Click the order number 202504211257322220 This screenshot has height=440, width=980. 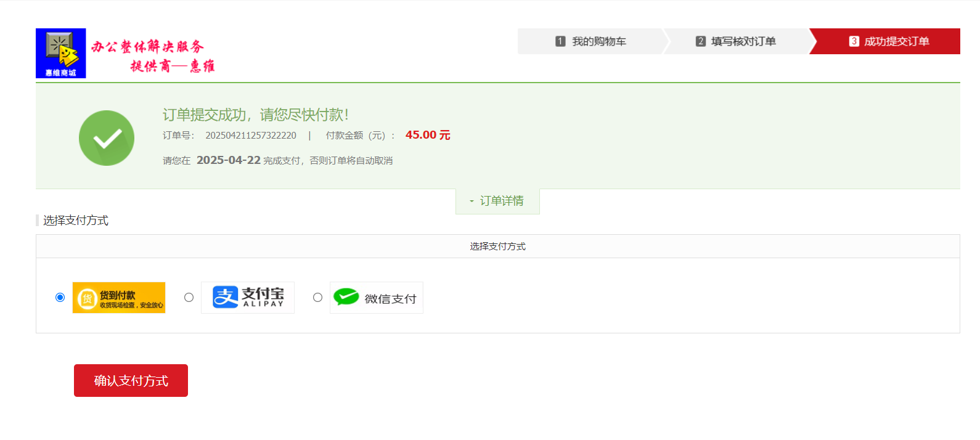coord(251,136)
